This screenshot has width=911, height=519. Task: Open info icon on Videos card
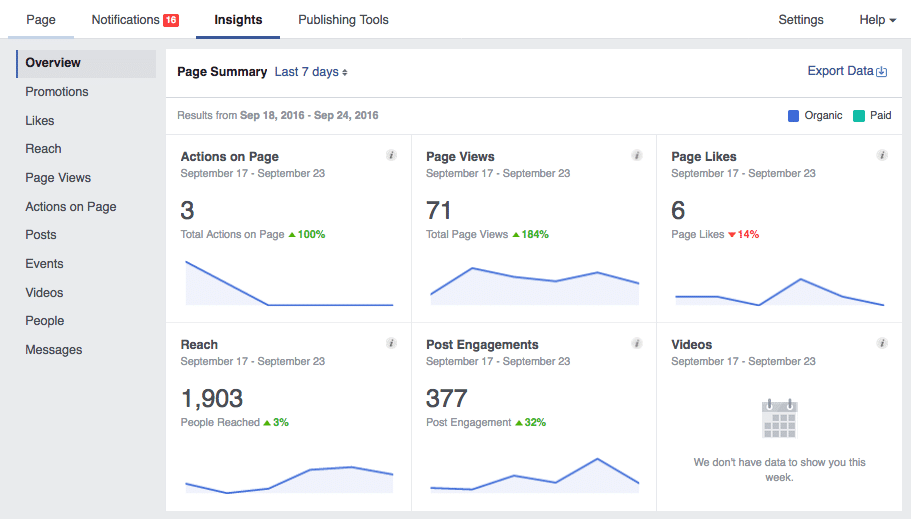(882, 343)
